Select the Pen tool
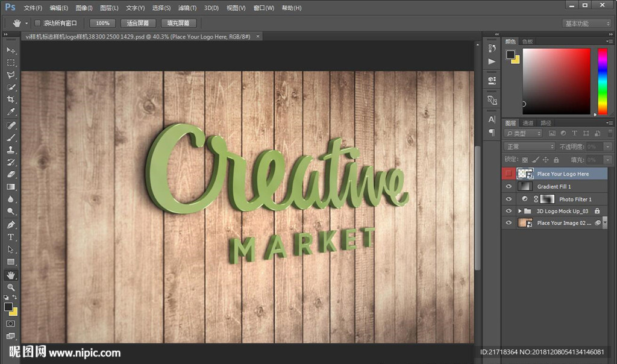The width and height of the screenshot is (617, 364). click(11, 225)
